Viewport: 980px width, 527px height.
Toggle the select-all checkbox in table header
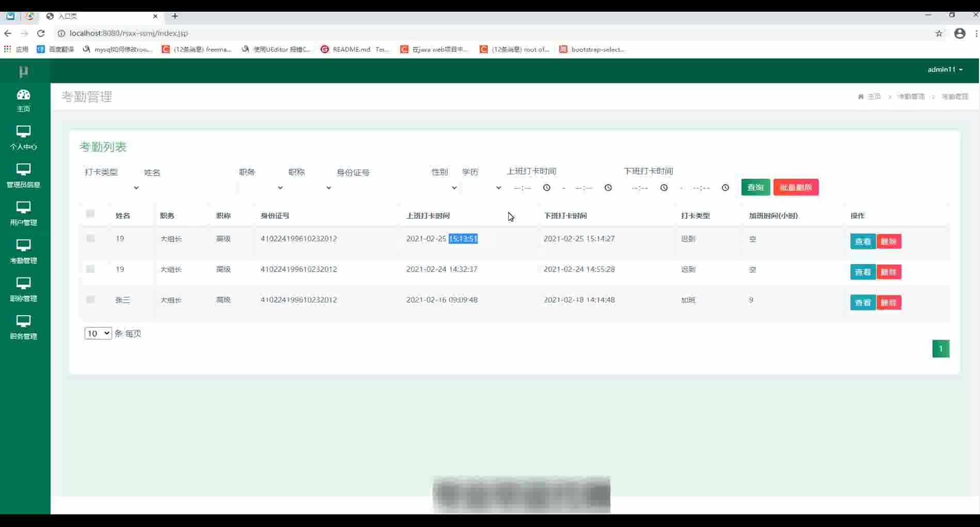[90, 214]
